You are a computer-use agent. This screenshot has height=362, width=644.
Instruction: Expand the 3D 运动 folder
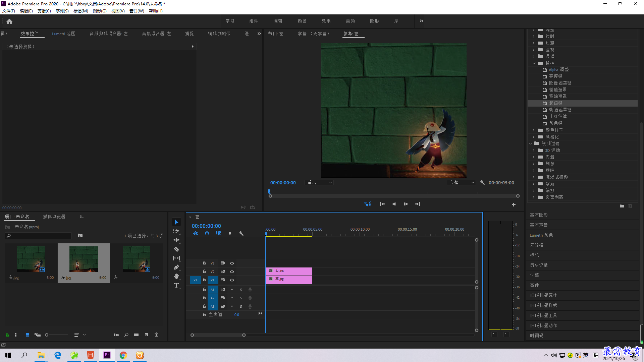point(533,150)
